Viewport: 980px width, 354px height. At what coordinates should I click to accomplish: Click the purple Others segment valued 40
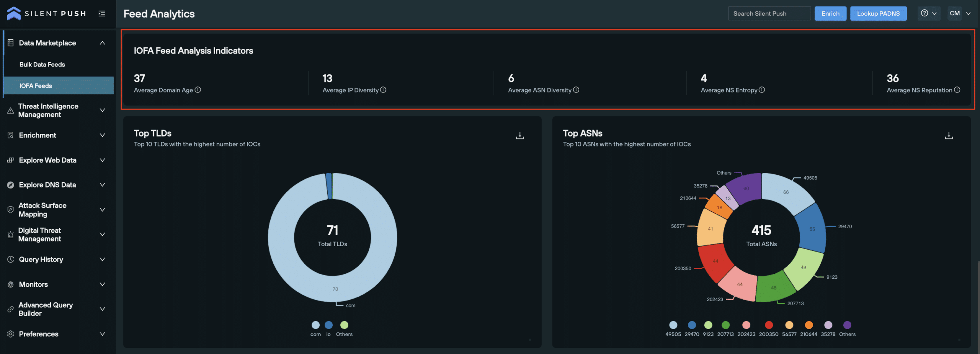pos(746,188)
